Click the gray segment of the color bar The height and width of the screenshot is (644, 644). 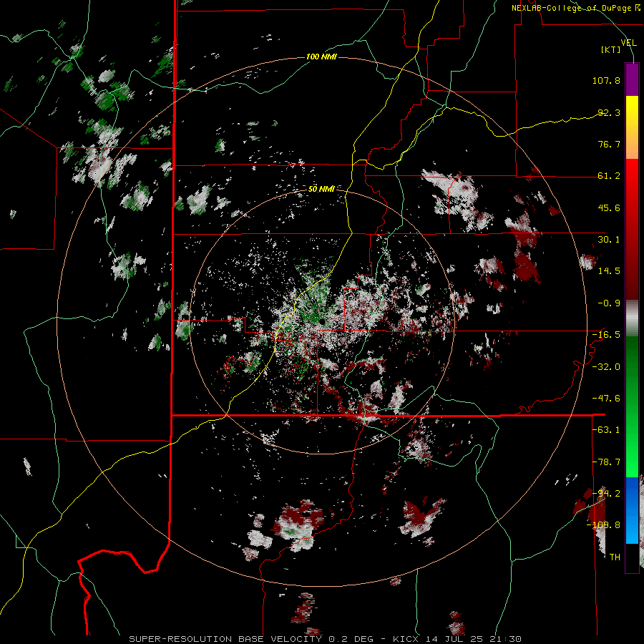632,318
